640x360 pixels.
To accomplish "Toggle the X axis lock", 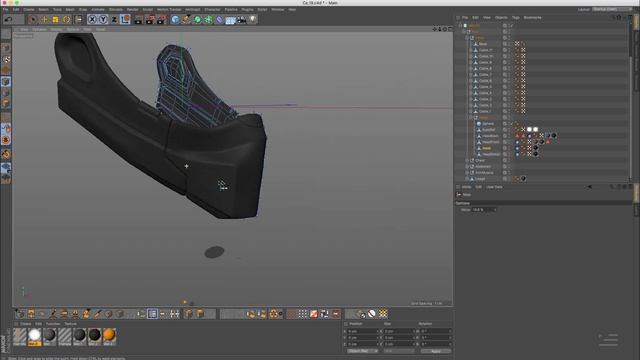I will pos(92,19).
